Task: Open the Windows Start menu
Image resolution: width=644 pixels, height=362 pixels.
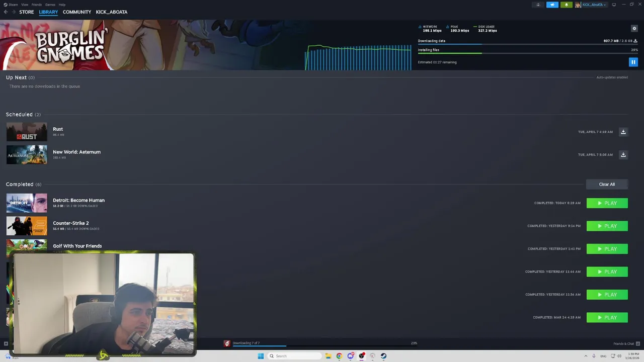Action: [x=261, y=356]
